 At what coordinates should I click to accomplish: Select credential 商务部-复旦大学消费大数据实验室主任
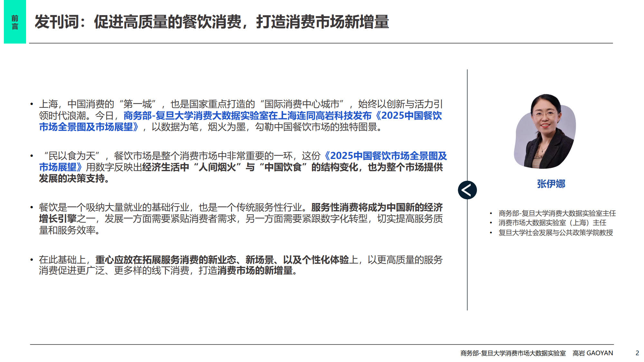(557, 213)
